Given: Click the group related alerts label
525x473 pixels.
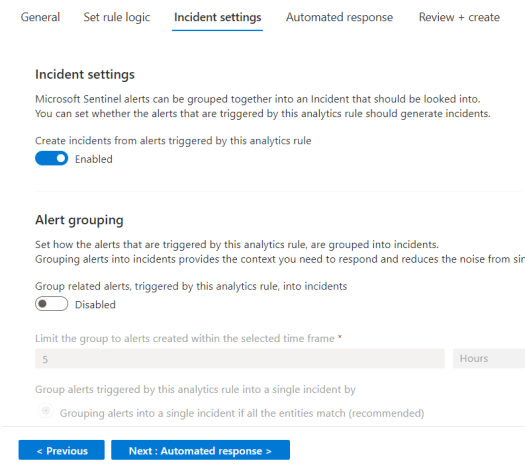Looking at the screenshot, I should (x=191, y=287).
